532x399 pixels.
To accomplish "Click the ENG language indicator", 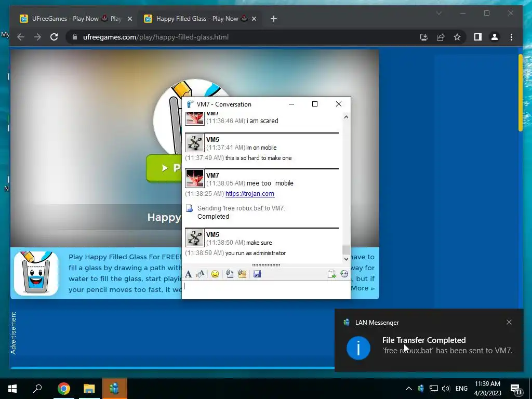I will click(x=461, y=389).
